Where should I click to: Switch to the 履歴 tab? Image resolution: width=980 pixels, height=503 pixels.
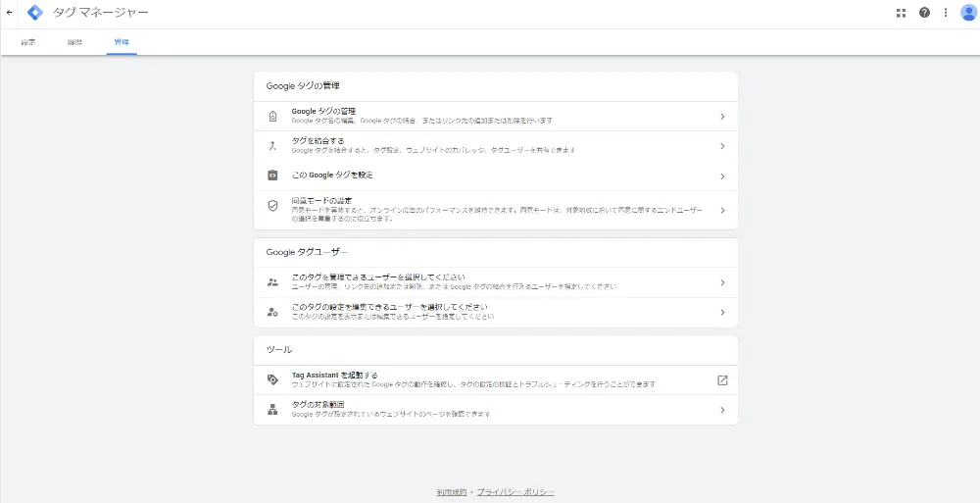pyautogui.click(x=75, y=42)
